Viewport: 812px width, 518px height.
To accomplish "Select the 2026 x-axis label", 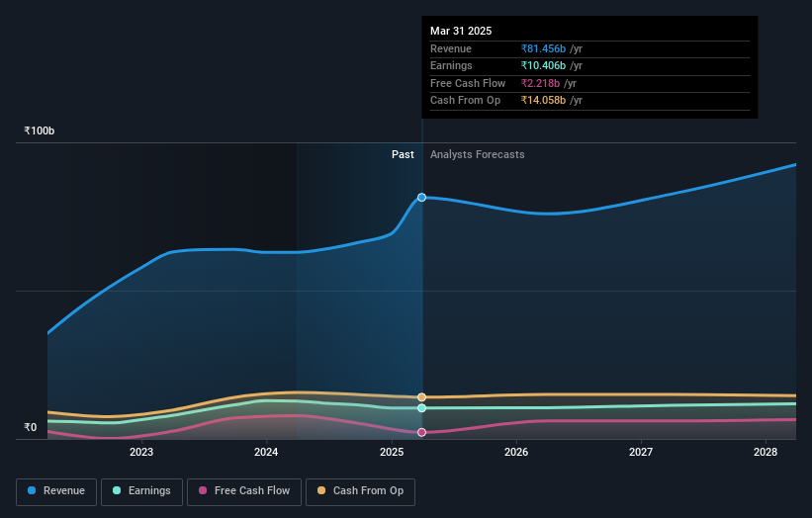I will 516,452.
